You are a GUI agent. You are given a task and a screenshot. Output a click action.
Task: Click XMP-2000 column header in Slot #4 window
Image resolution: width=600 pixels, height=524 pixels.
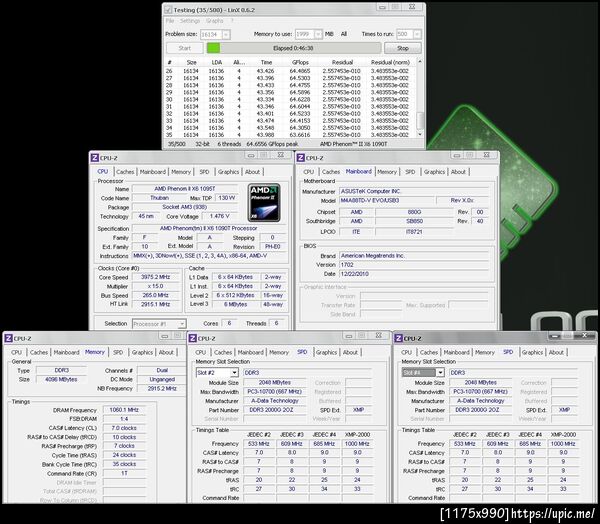pyautogui.click(x=564, y=435)
